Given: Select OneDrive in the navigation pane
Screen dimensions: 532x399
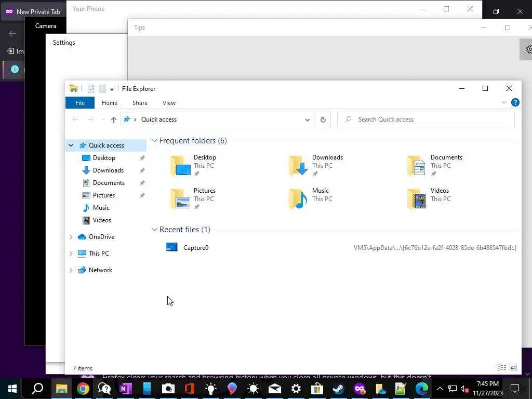Looking at the screenshot, I should [101, 237].
